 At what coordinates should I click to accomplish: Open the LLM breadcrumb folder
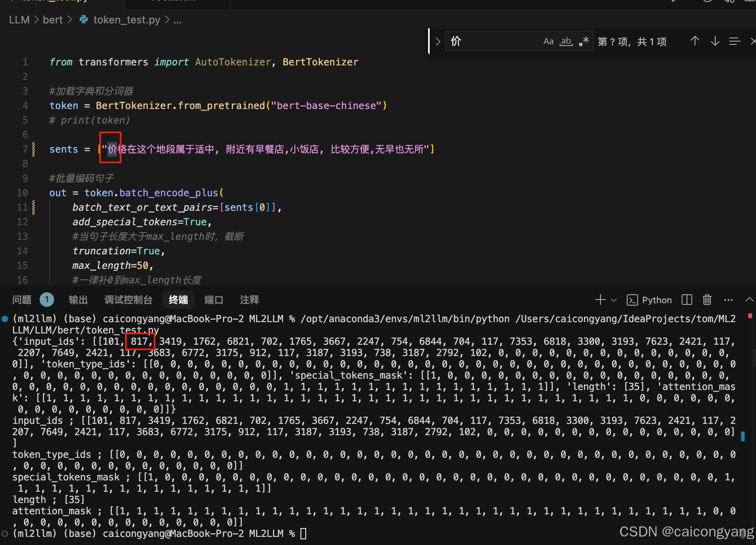tap(19, 20)
